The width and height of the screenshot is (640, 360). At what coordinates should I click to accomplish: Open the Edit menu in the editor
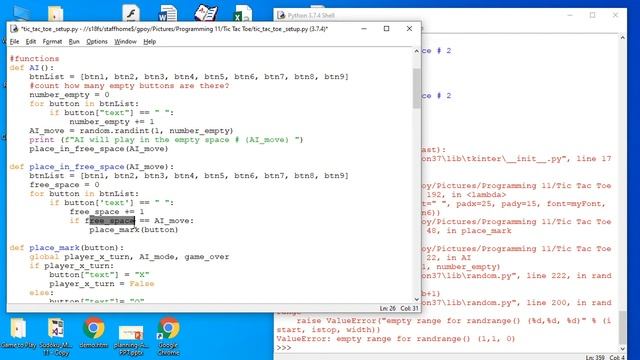pyautogui.click(x=31, y=42)
